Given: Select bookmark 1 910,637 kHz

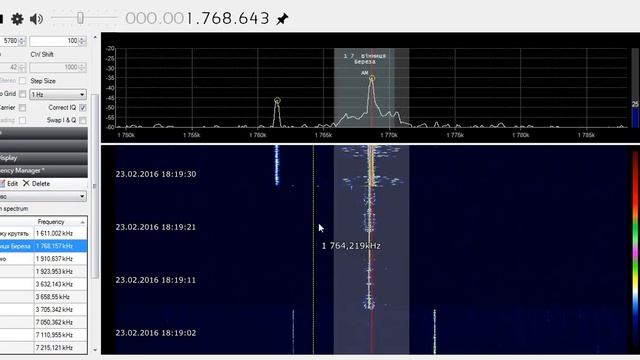Looking at the screenshot, I should tap(44, 259).
